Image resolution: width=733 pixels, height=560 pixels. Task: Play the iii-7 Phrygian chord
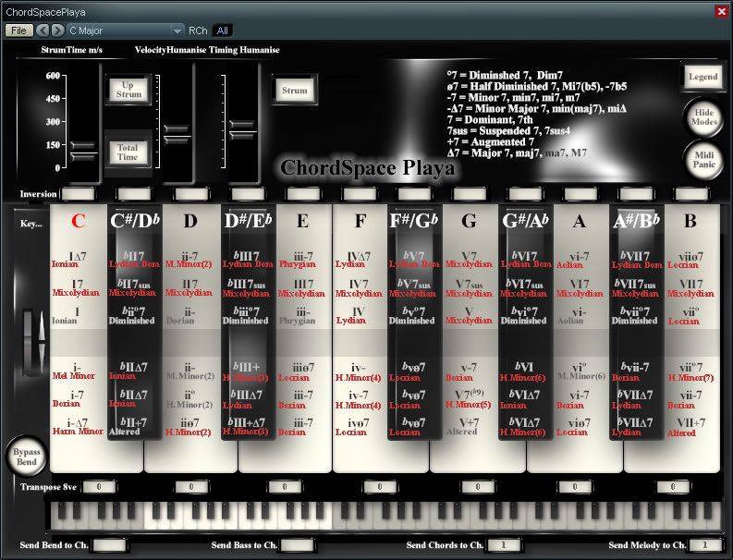point(298,260)
